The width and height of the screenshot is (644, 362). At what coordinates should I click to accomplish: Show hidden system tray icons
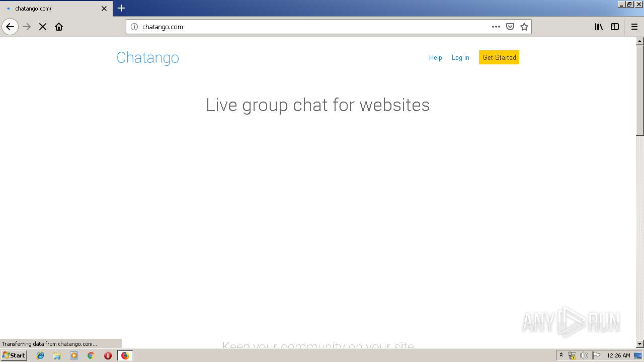(561, 355)
